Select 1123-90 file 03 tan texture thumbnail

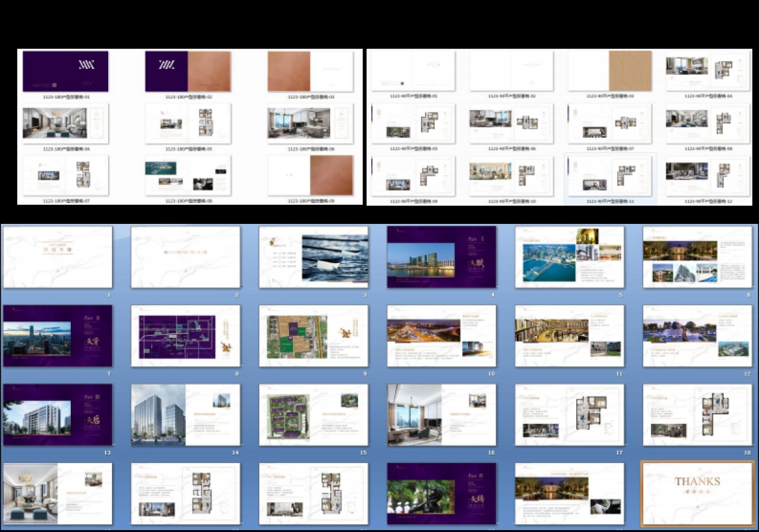point(610,71)
